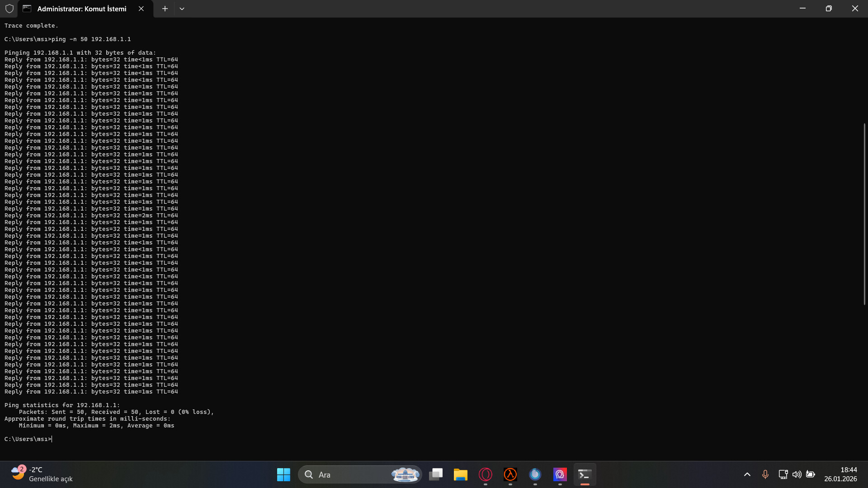Image resolution: width=868 pixels, height=488 pixels.
Task: Click the command 'ping -n 50 192.168.1.1'
Action: pos(91,39)
